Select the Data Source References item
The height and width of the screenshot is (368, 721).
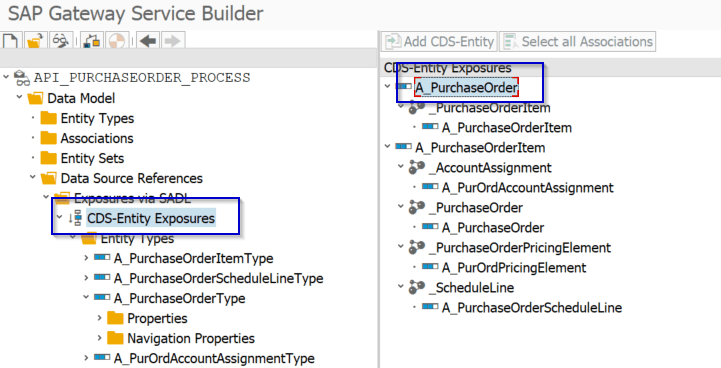coord(132,178)
